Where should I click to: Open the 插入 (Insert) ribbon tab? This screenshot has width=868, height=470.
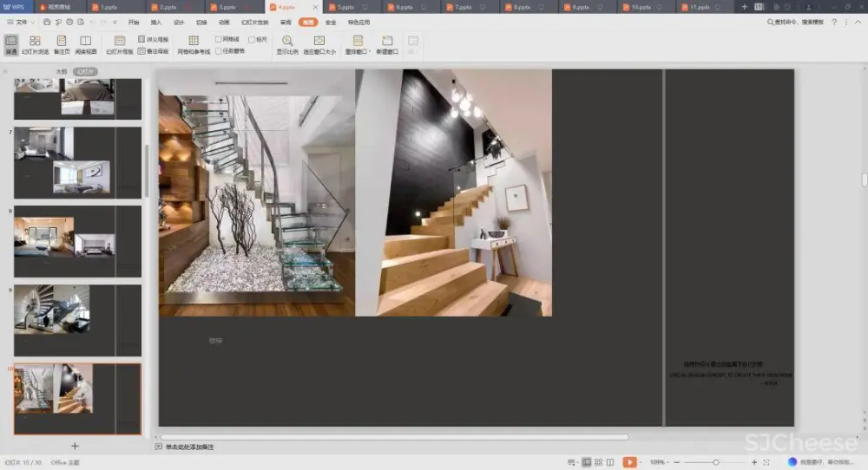156,22
